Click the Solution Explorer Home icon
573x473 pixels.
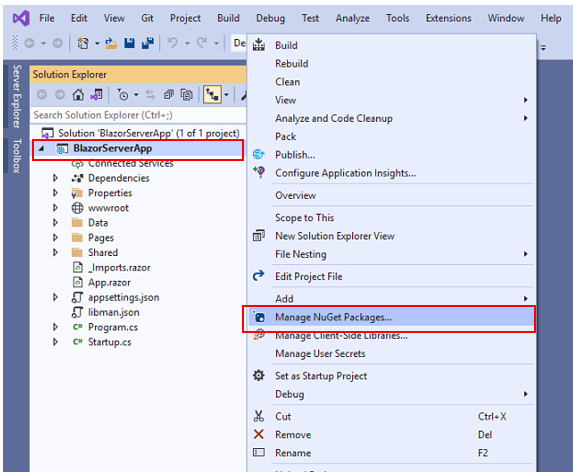tap(78, 95)
